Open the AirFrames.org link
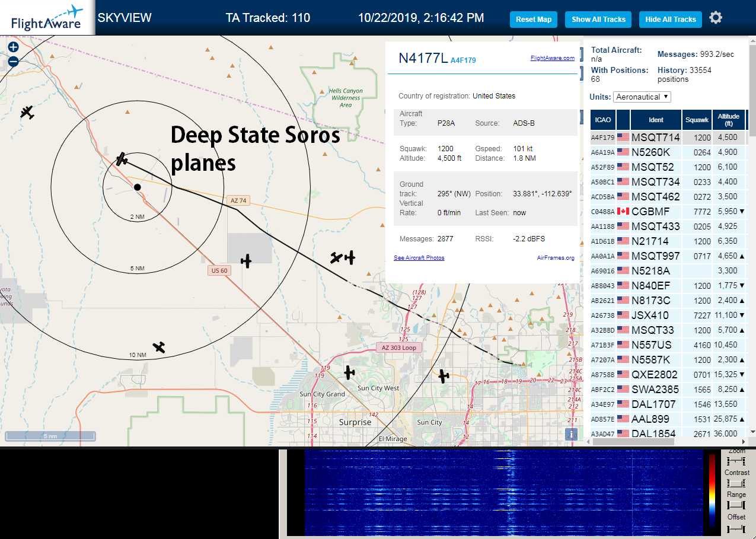Screen dimensions: 756x539 click(556, 258)
